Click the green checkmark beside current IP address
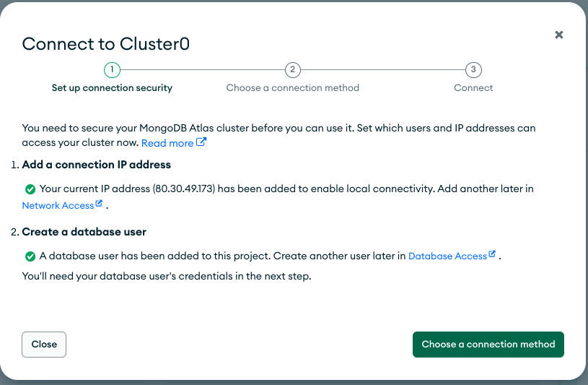The height and width of the screenshot is (385, 588). point(30,189)
